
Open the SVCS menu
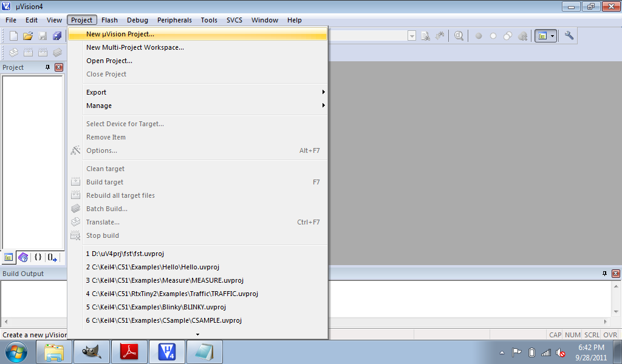234,20
